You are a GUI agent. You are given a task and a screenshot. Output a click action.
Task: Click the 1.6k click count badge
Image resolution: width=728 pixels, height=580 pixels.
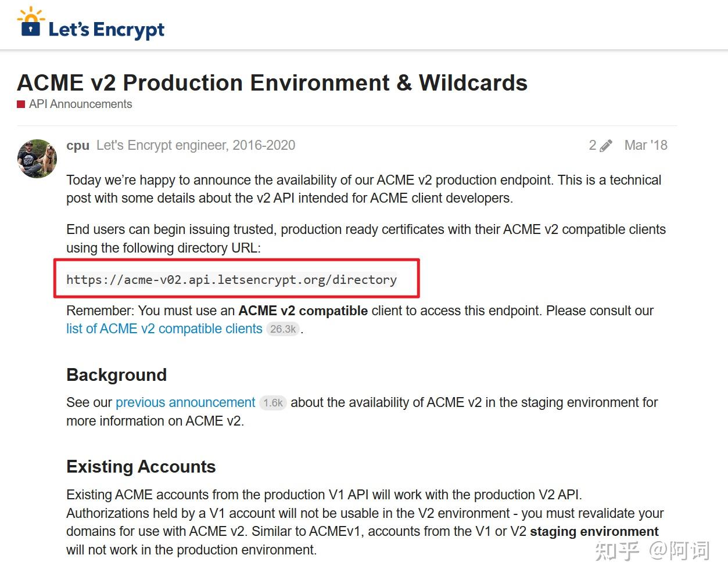pos(272,403)
